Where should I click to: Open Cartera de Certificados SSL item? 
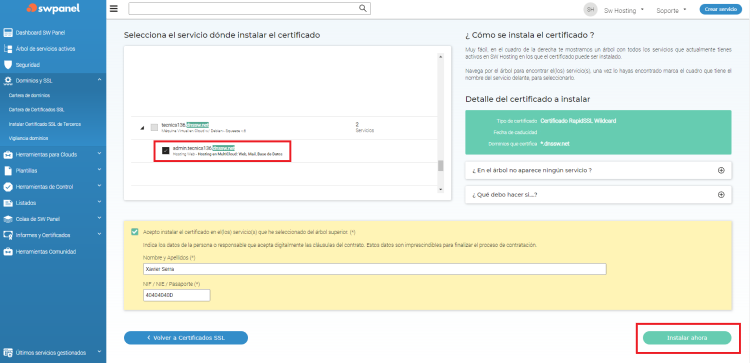36,110
